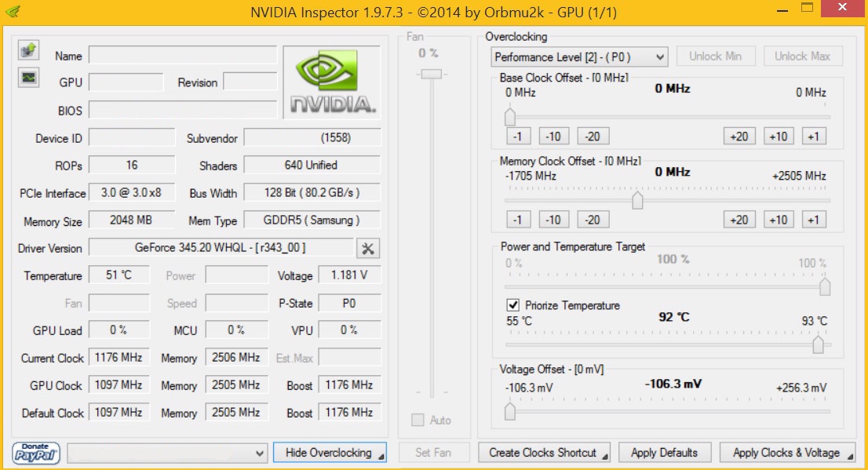868x470 pixels.
Task: Decrease Memory Clock Offset by 1 MHz
Action: (x=518, y=220)
